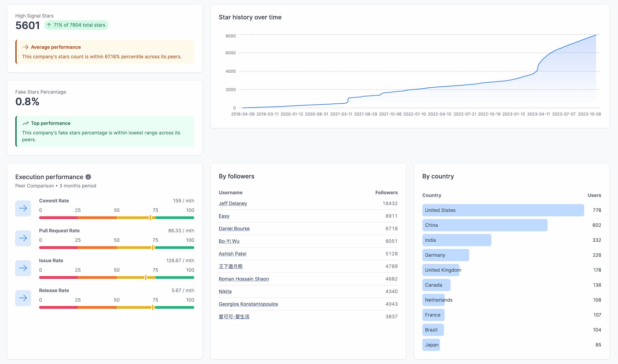The height and width of the screenshot is (364, 618).
Task: Click the Commit Rate slider marker
Action: (150, 218)
